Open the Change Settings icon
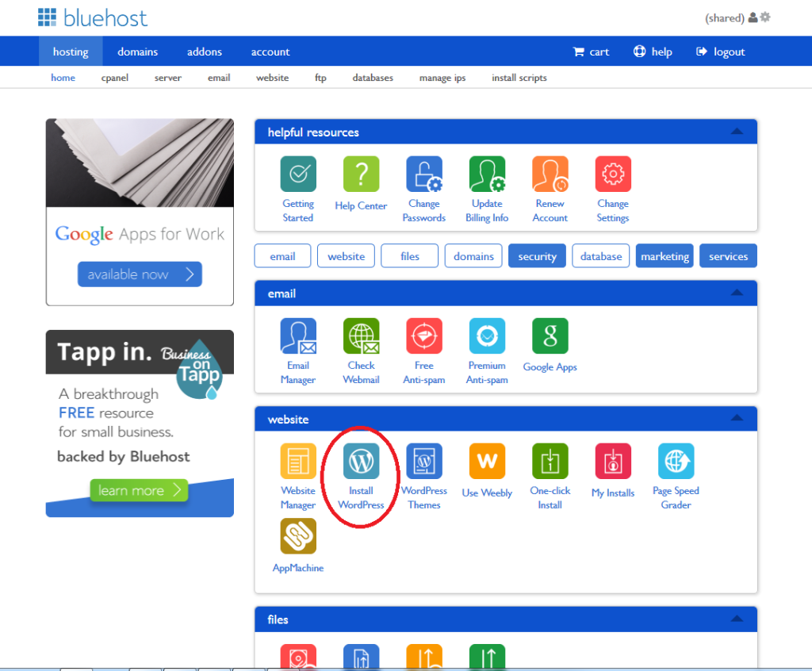Viewport: 812px width, 671px height. click(613, 174)
